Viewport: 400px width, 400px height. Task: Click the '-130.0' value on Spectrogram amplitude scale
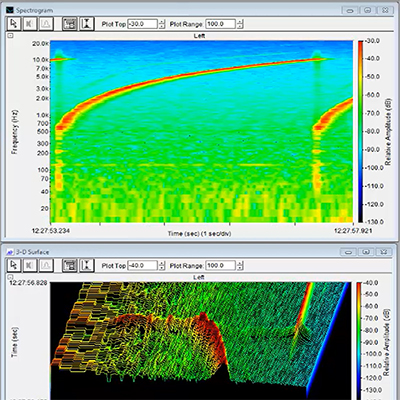tap(373, 222)
